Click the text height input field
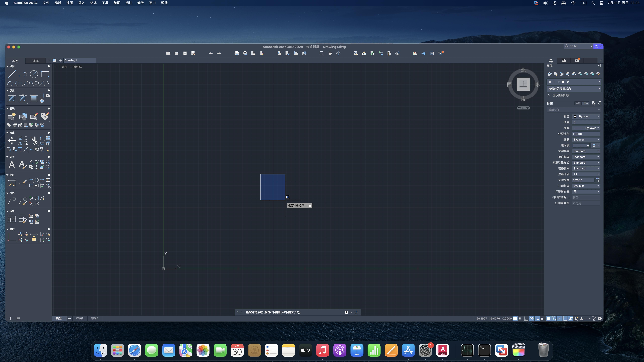Screen dimensions: 644x362 pyautogui.click(x=583, y=180)
